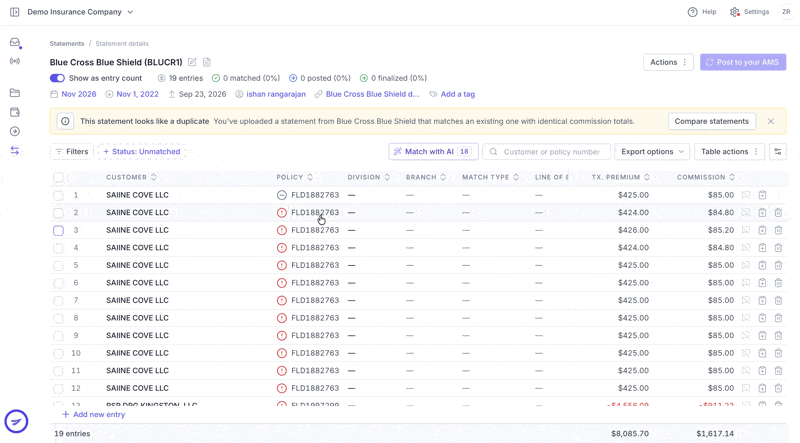Open Table actions menu
Image resolution: width=800 pixels, height=443 pixels.
coord(729,152)
